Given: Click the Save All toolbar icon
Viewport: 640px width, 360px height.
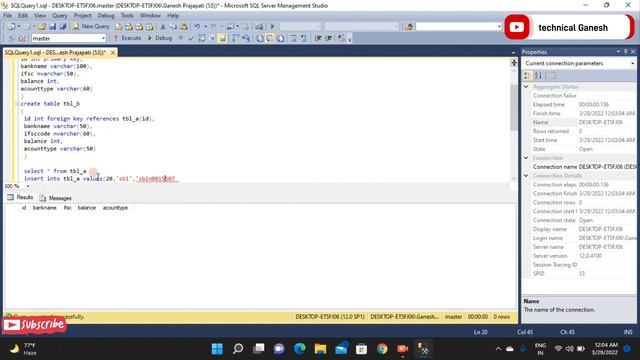Looking at the screenshot, I should coord(62,27).
